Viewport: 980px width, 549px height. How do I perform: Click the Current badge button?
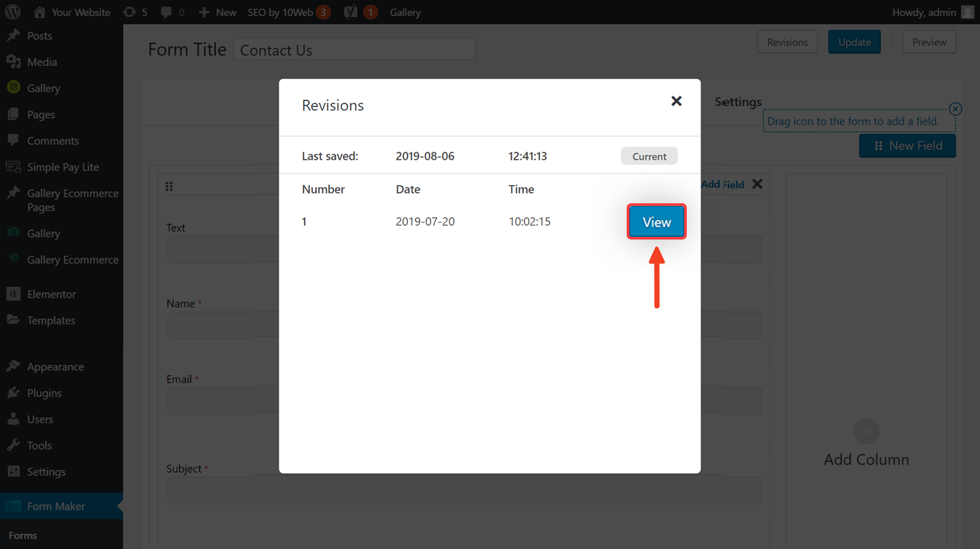point(649,156)
